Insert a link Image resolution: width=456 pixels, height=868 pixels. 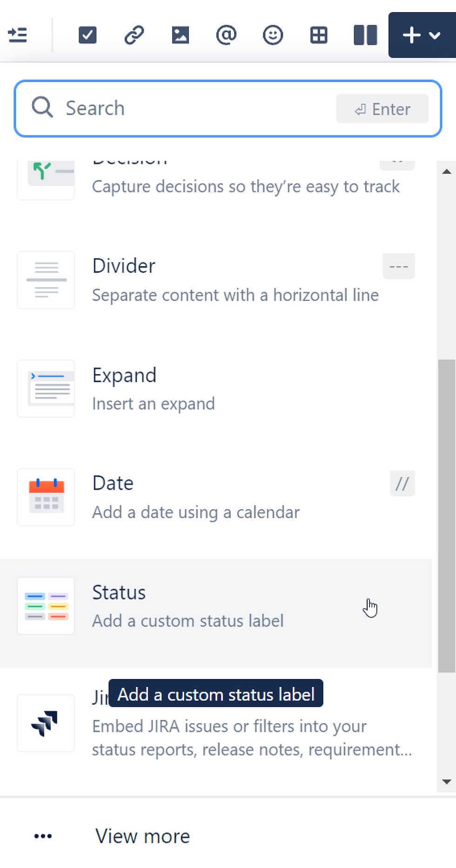134,35
